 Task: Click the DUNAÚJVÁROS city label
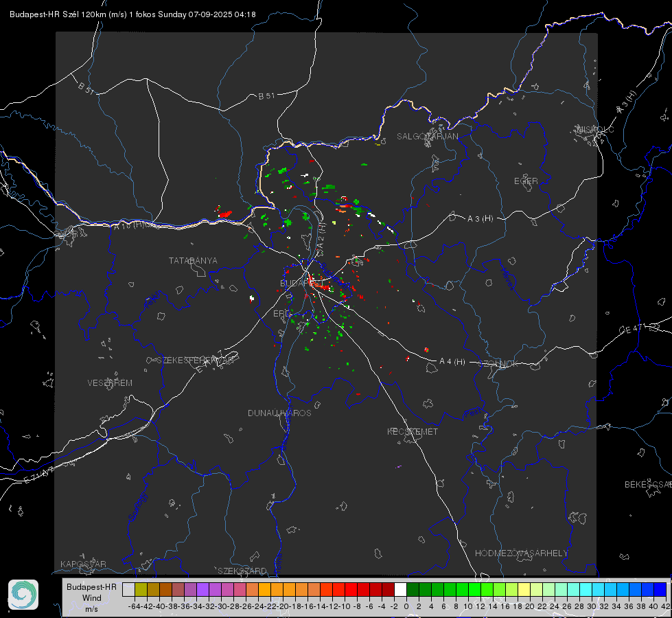coord(279,413)
